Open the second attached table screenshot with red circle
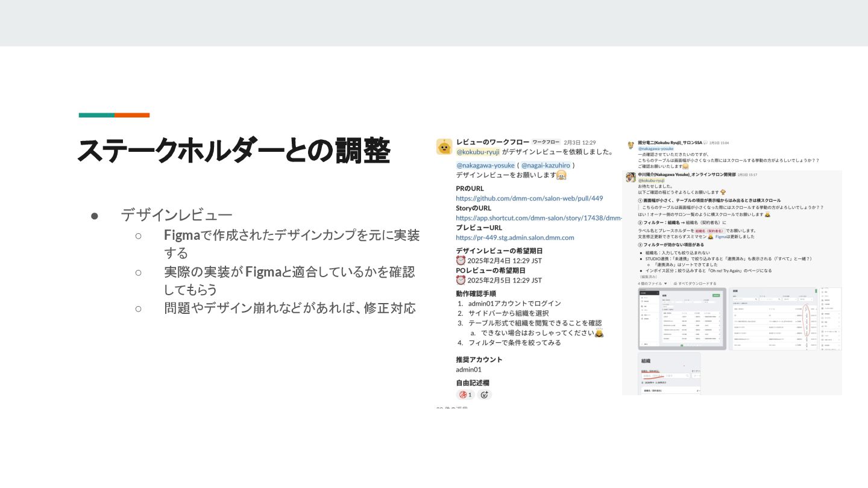Screen dimensions: 868x488 pos(774,319)
